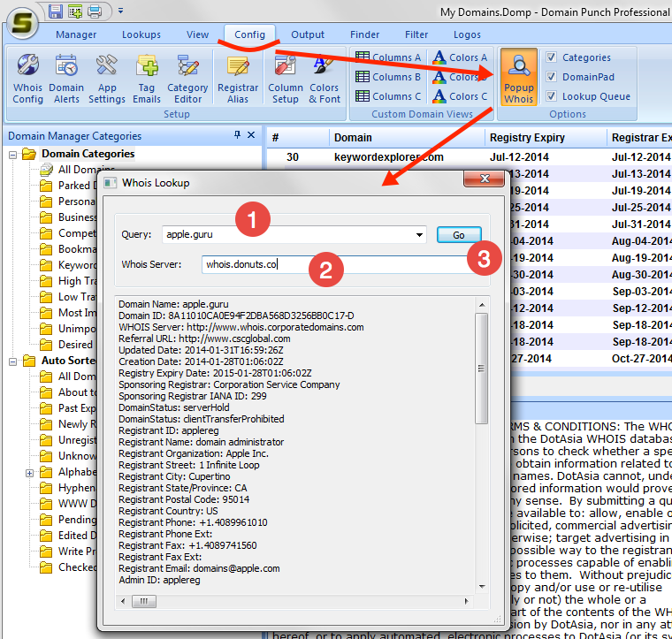672x639 pixels.
Task: Open App Settings tool
Action: (x=106, y=78)
